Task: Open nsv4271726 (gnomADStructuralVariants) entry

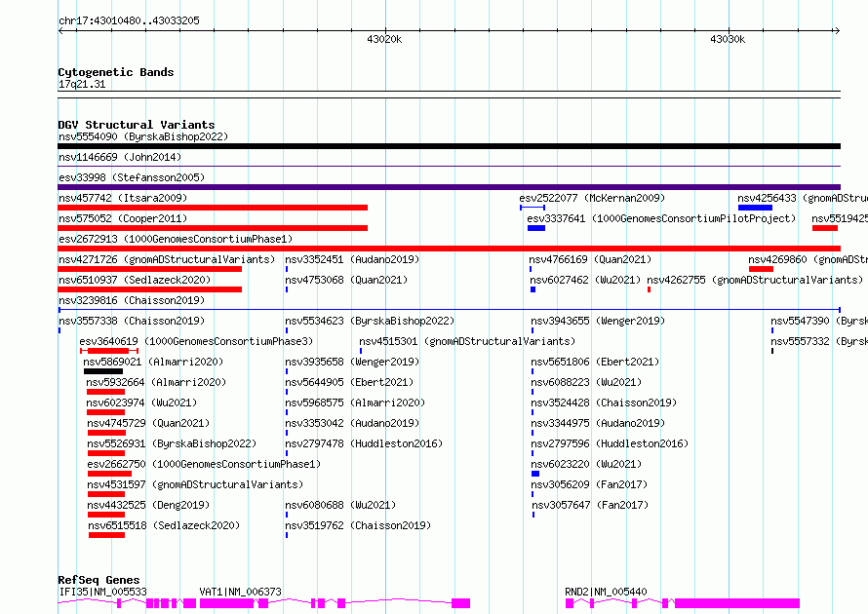Action: tap(167, 259)
